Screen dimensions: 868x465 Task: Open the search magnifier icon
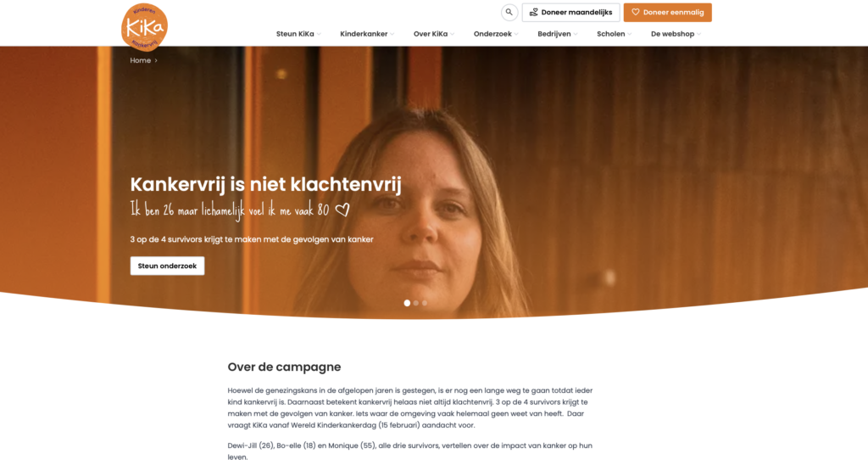tap(509, 12)
